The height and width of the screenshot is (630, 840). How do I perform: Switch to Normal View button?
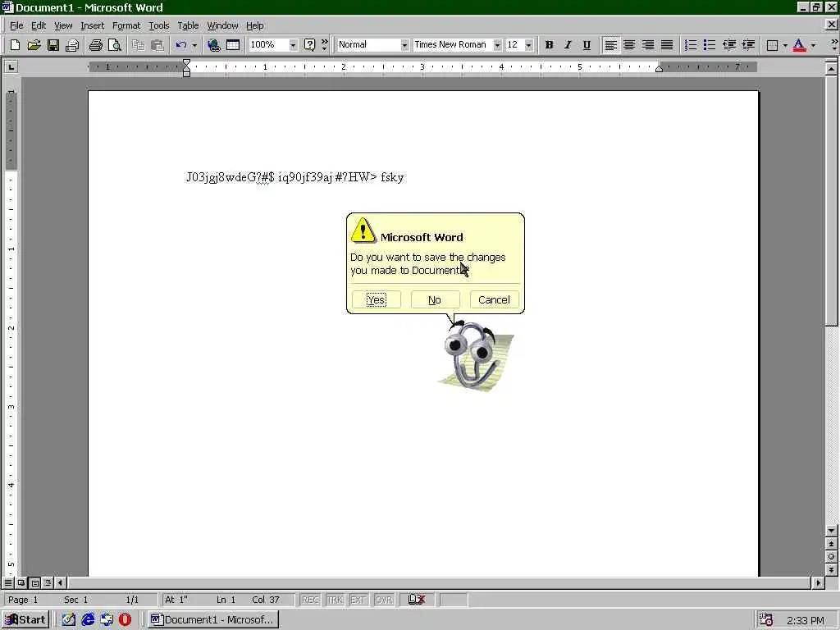[8, 582]
